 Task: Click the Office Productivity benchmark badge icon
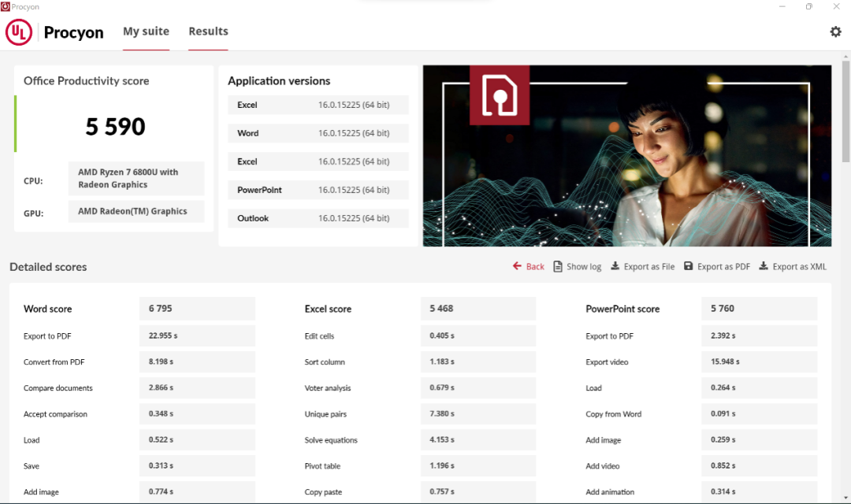pos(500,95)
